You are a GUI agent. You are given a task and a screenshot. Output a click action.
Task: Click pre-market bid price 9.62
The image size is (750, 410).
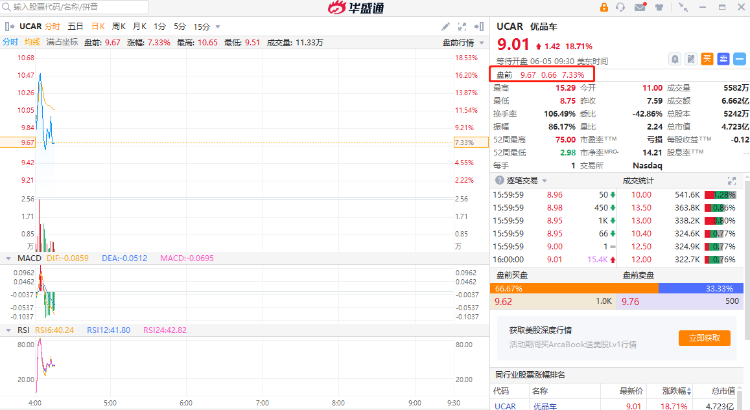503,301
